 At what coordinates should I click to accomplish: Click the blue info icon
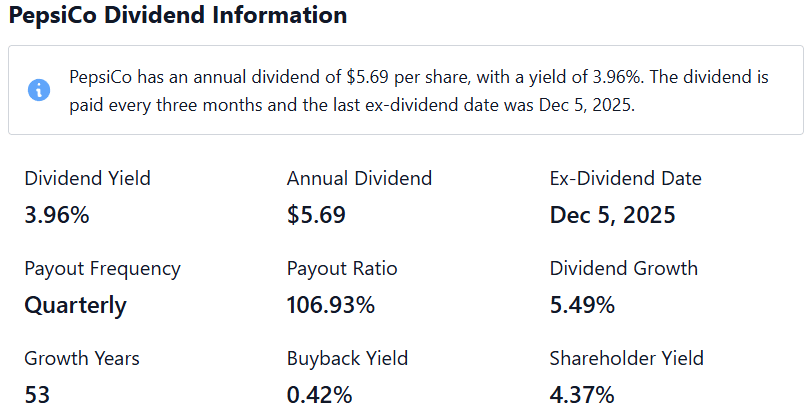point(39,91)
